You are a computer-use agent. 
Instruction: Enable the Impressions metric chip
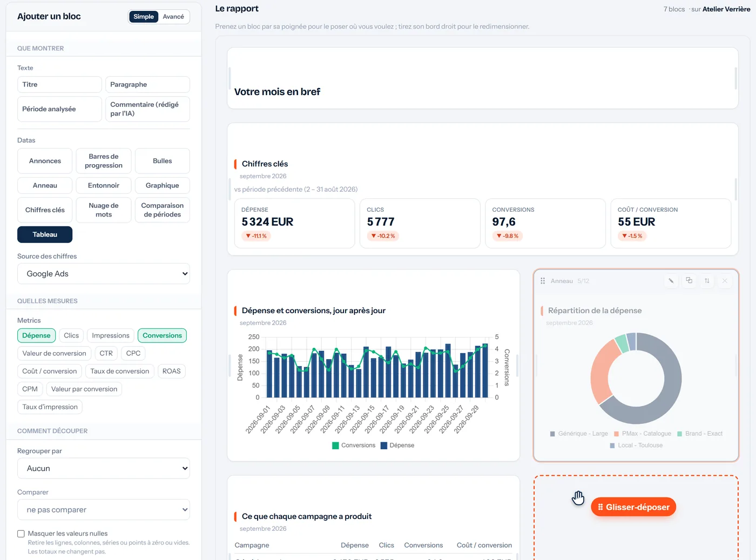(x=111, y=335)
